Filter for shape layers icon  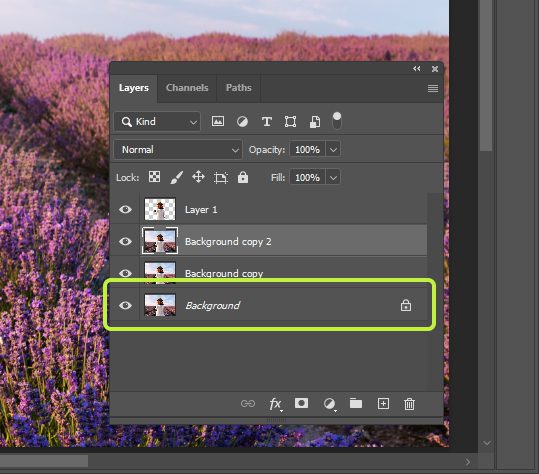tap(290, 121)
